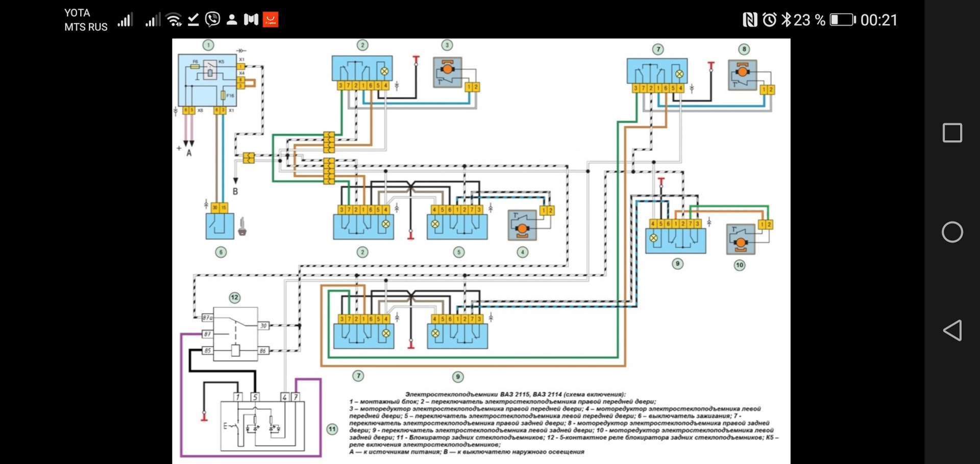Tap the person silhouette notification icon

232,19
